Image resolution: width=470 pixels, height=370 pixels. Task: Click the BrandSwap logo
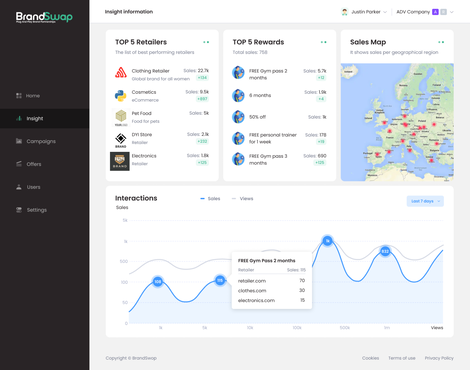tap(44, 17)
